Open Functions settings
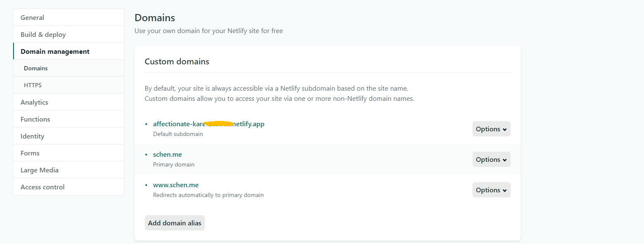This screenshot has width=644, height=244. tap(35, 119)
